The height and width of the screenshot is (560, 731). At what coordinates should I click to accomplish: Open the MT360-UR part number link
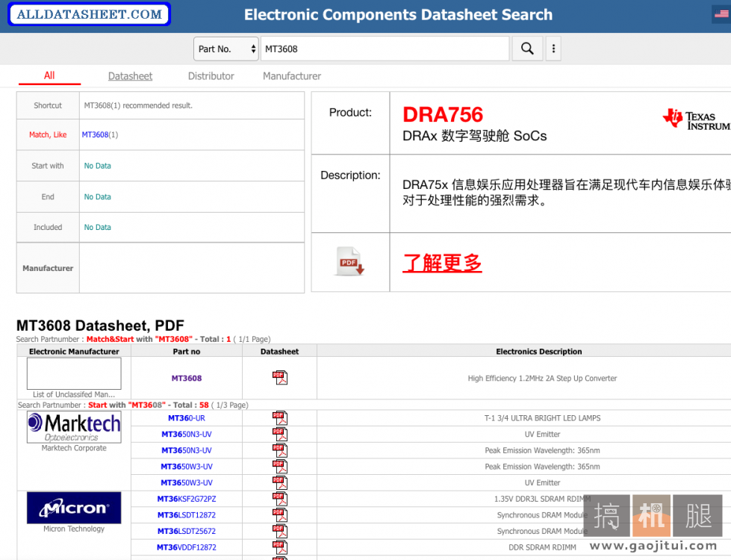(187, 418)
